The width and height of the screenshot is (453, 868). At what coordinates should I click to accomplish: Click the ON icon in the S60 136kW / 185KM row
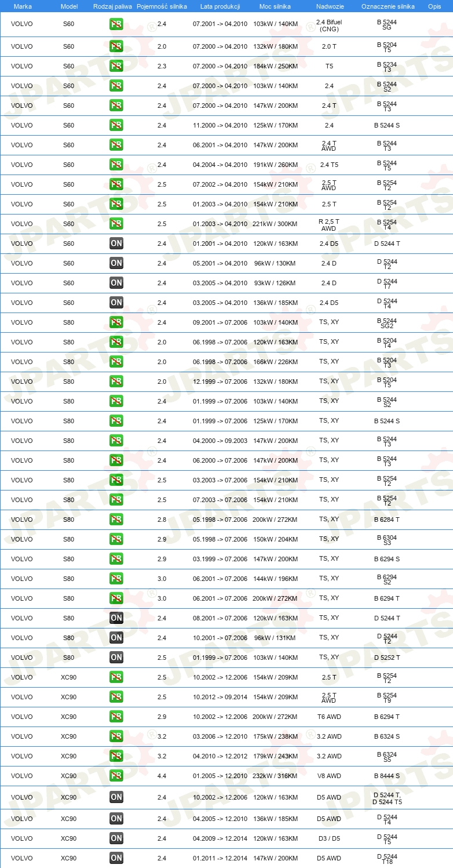click(x=116, y=303)
